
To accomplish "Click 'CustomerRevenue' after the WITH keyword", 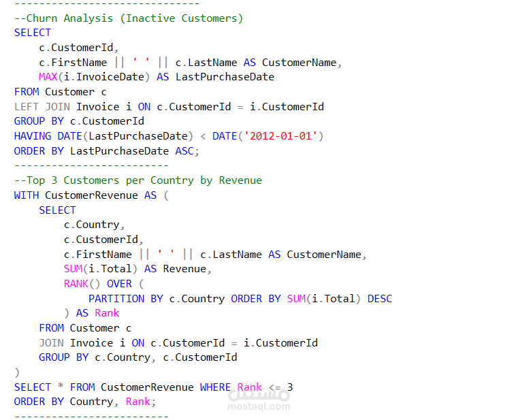I will [x=91, y=195].
